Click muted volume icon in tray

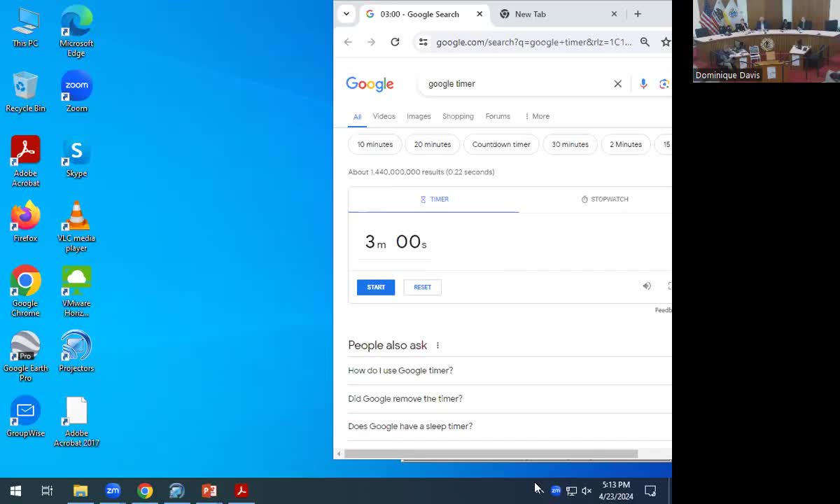point(587,491)
